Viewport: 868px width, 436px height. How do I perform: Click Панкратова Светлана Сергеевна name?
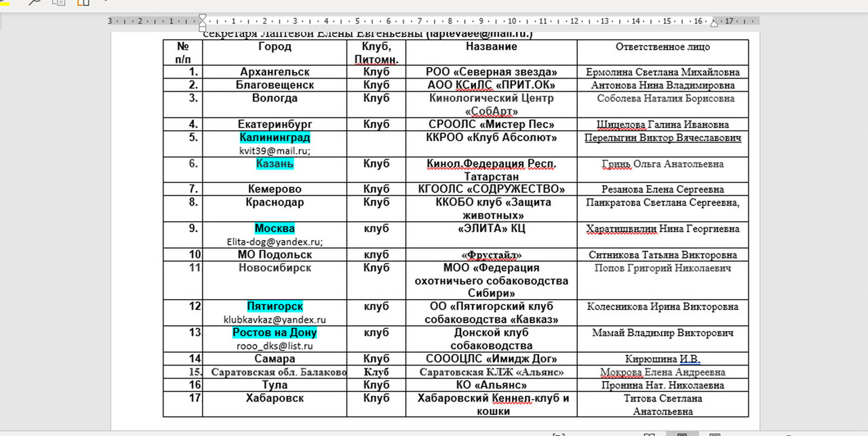pyautogui.click(x=663, y=203)
